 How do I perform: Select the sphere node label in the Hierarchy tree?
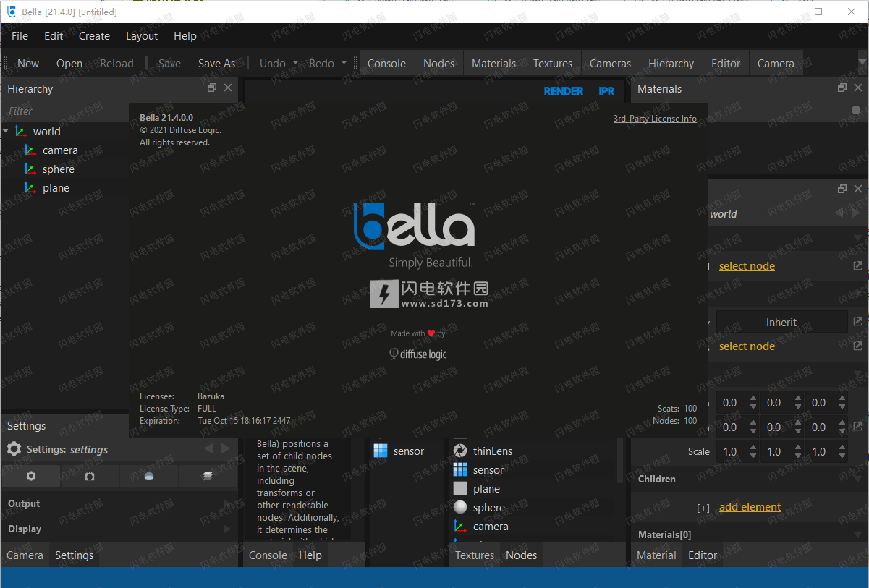(59, 169)
